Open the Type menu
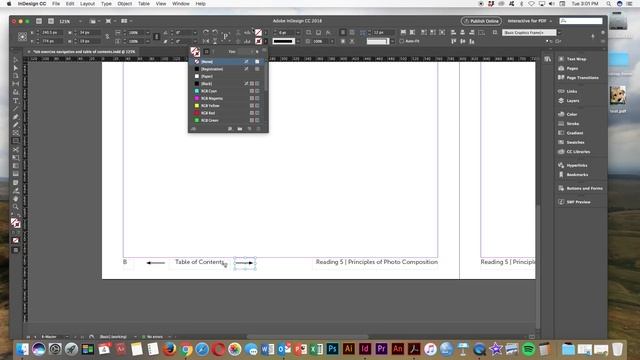 (106, 4)
